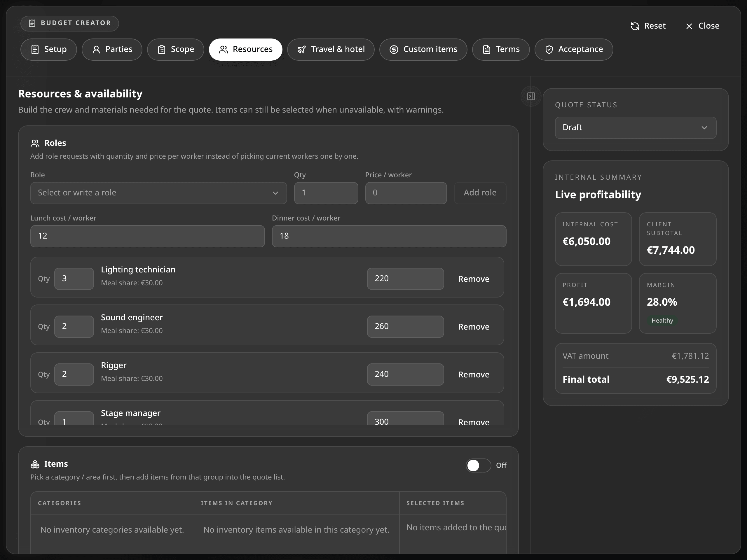Click the Setup document icon
This screenshot has height=560, width=747.
pos(35,50)
